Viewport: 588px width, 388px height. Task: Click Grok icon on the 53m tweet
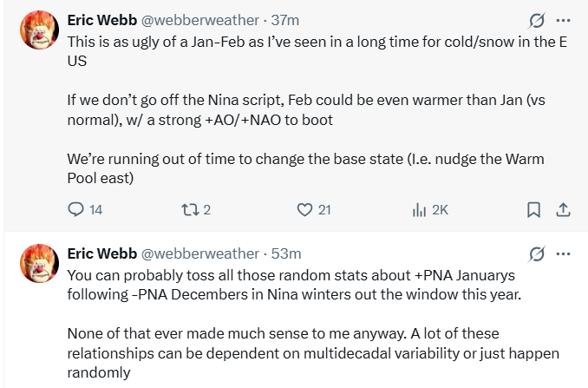click(x=537, y=253)
